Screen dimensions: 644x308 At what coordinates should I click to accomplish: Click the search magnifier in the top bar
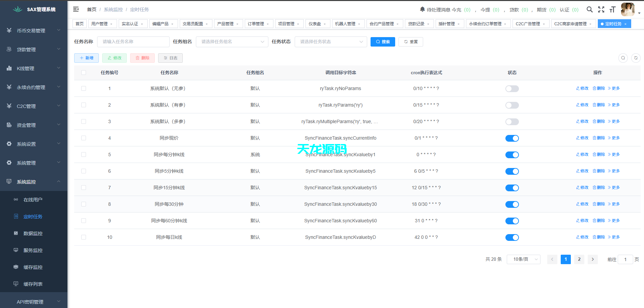[589, 10]
